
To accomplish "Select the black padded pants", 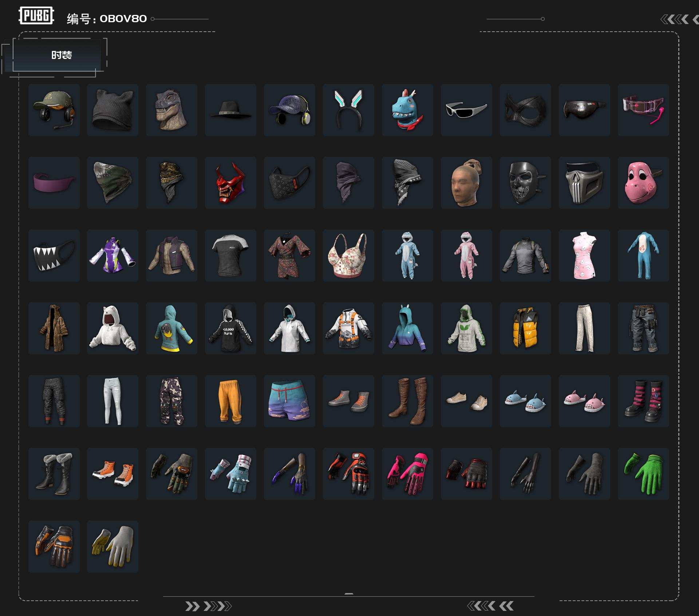I will click(x=54, y=401).
